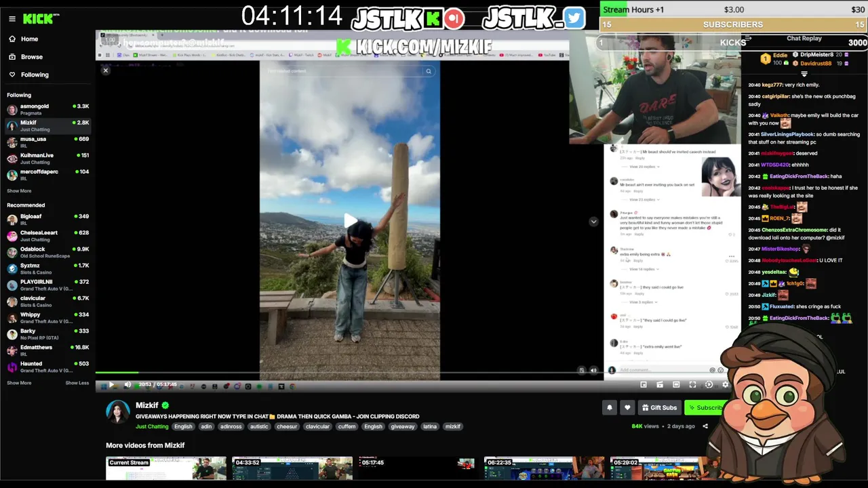868x488 pixels.
Task: Select the cheesur tag
Action: (287, 426)
